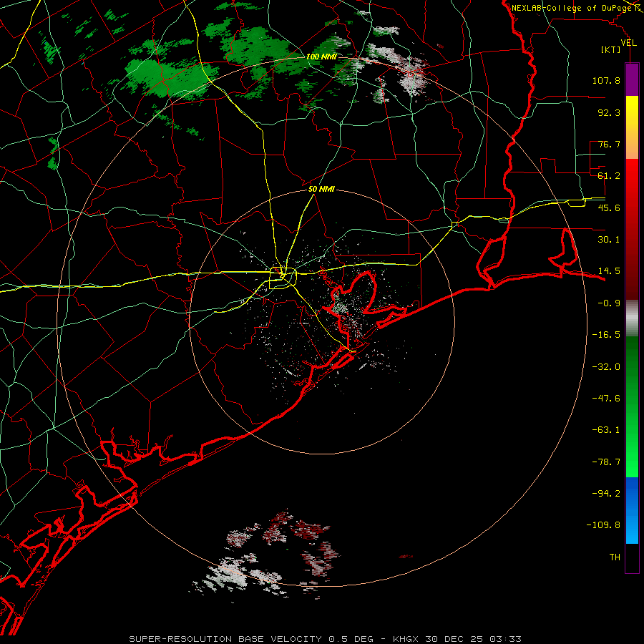This screenshot has height=644, width=644.
Task: Click the 50 NMI range ring label
Action: pyautogui.click(x=321, y=190)
